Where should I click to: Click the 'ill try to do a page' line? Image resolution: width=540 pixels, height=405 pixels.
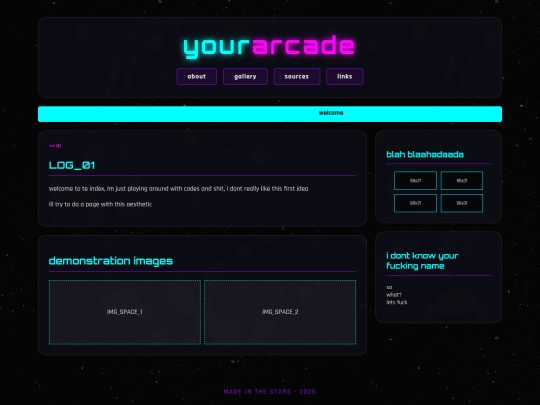100,204
